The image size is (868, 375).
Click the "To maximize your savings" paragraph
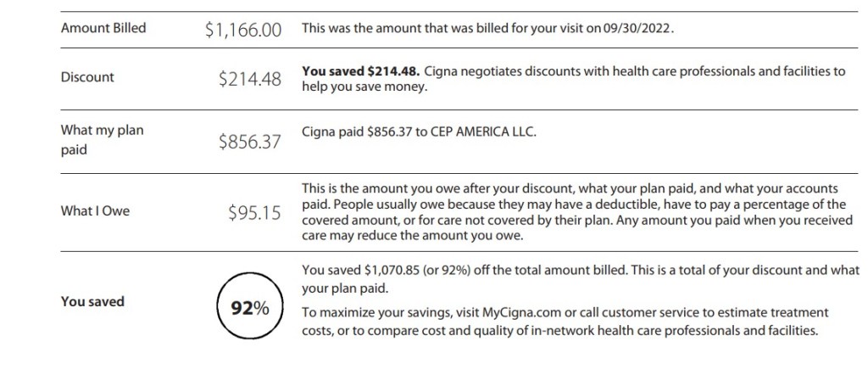click(559, 322)
